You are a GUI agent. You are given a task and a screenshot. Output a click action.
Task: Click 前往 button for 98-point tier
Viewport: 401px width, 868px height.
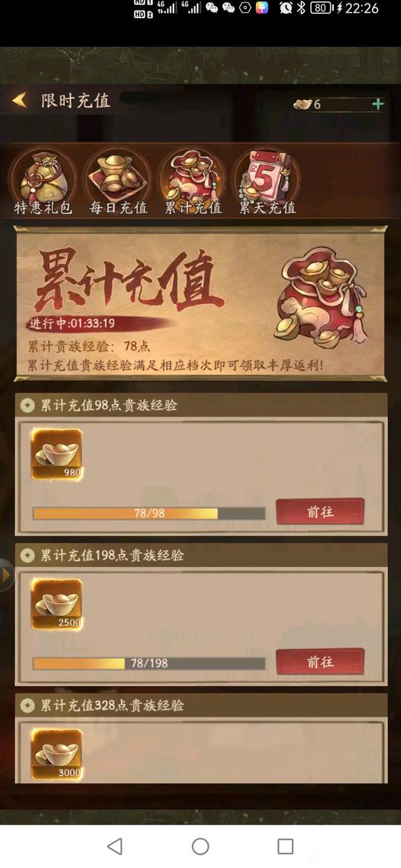(x=320, y=512)
